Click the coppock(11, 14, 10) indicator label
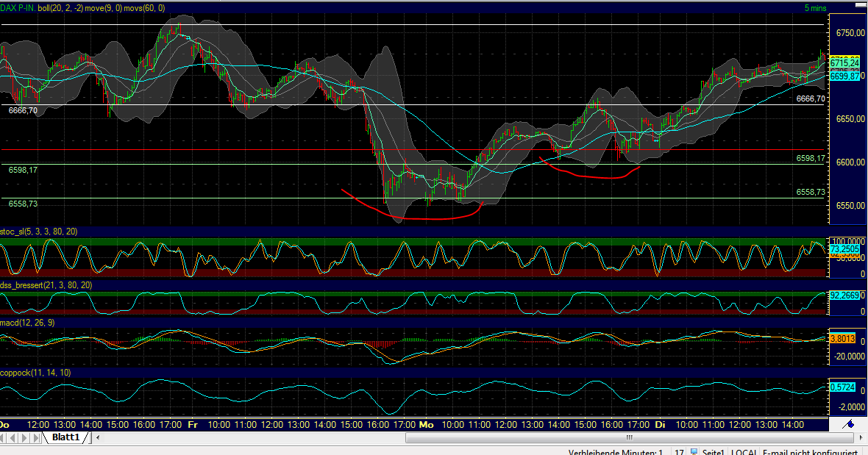Viewport: 868px width, 455px height. tap(35, 373)
